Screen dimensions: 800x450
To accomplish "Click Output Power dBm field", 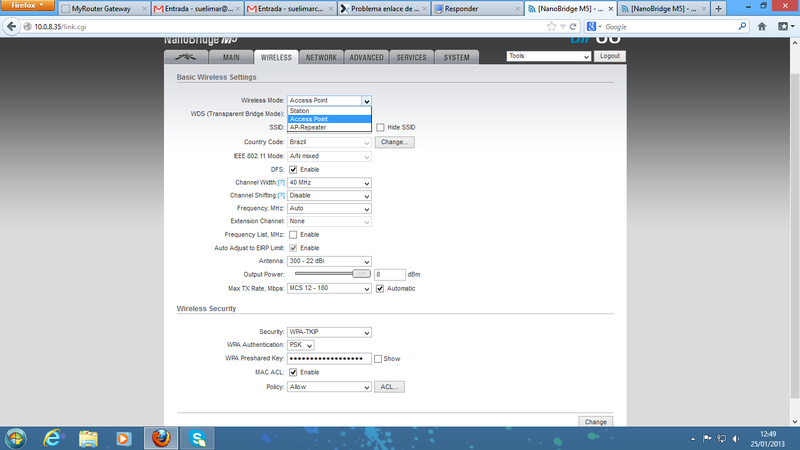I will (x=390, y=274).
